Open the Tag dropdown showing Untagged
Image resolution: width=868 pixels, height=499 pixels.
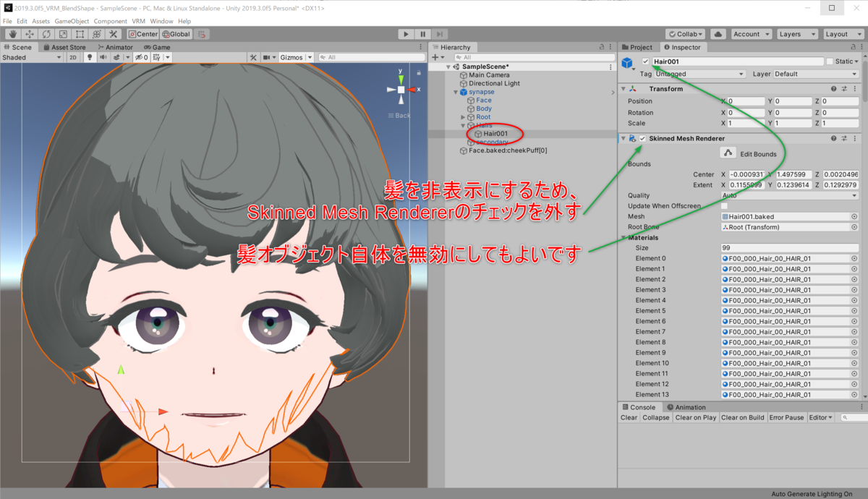coord(699,74)
